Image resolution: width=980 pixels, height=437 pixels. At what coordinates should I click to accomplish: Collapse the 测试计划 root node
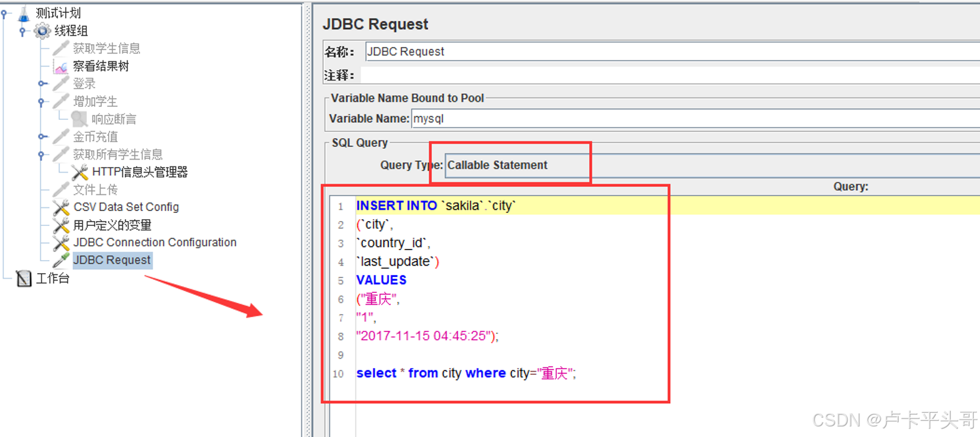pos(4,13)
